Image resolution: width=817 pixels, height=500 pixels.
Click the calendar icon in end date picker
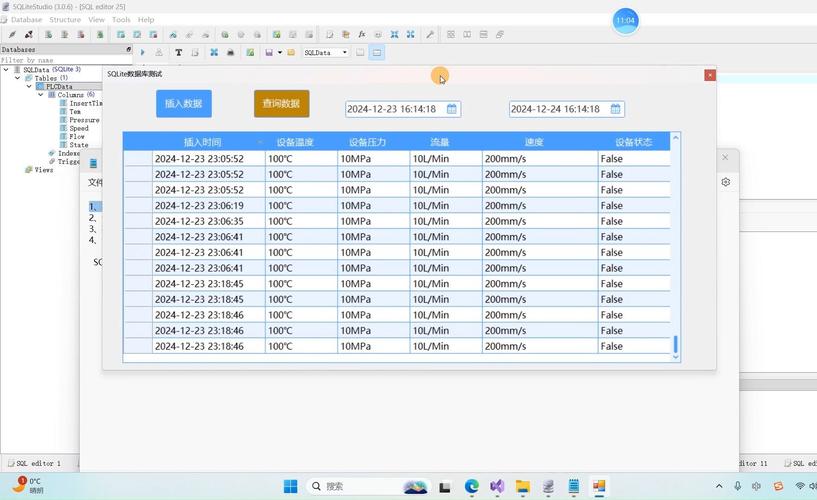[616, 109]
